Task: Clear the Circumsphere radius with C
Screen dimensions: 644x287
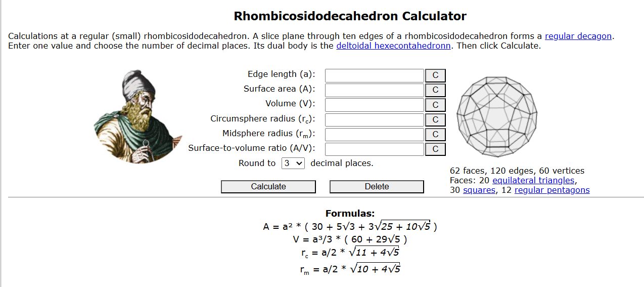Action: click(x=435, y=120)
